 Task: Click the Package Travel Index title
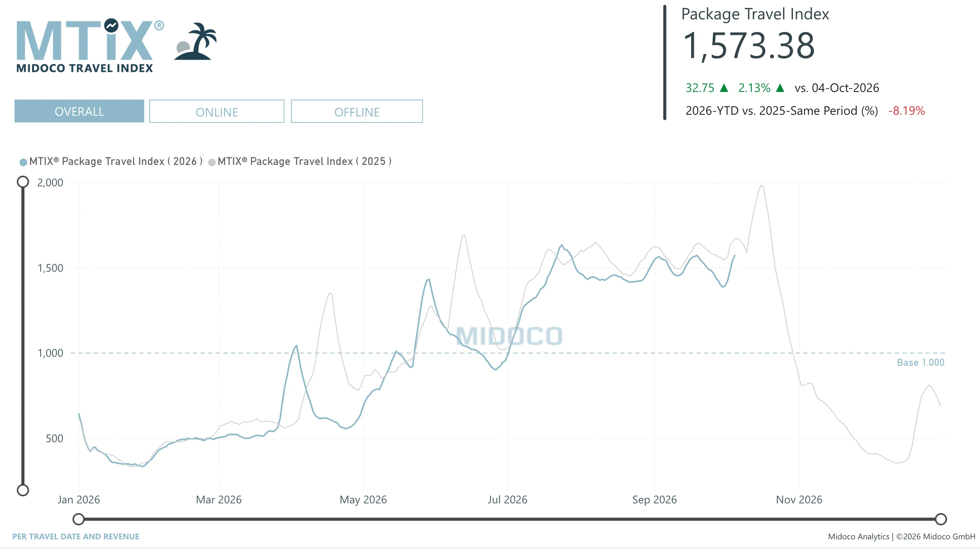click(755, 14)
